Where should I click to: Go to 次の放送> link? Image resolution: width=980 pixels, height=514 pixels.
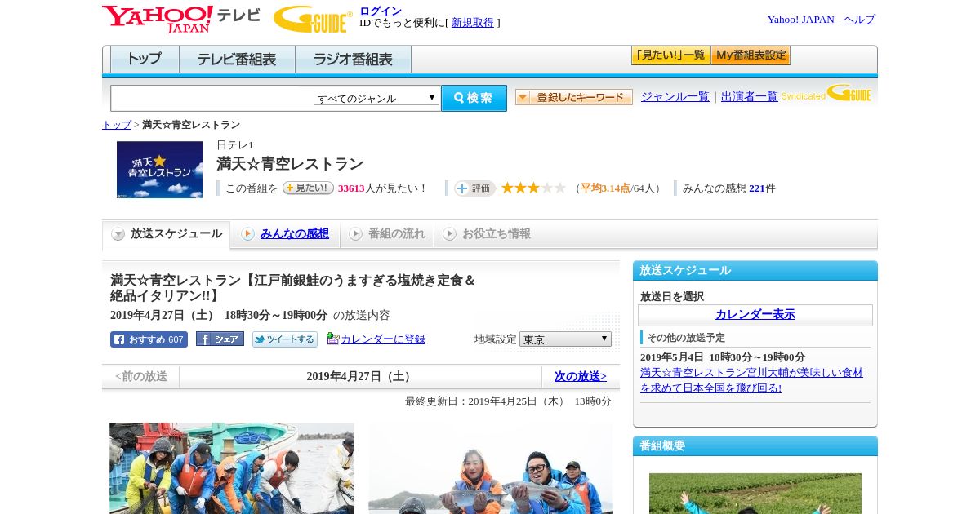click(581, 377)
